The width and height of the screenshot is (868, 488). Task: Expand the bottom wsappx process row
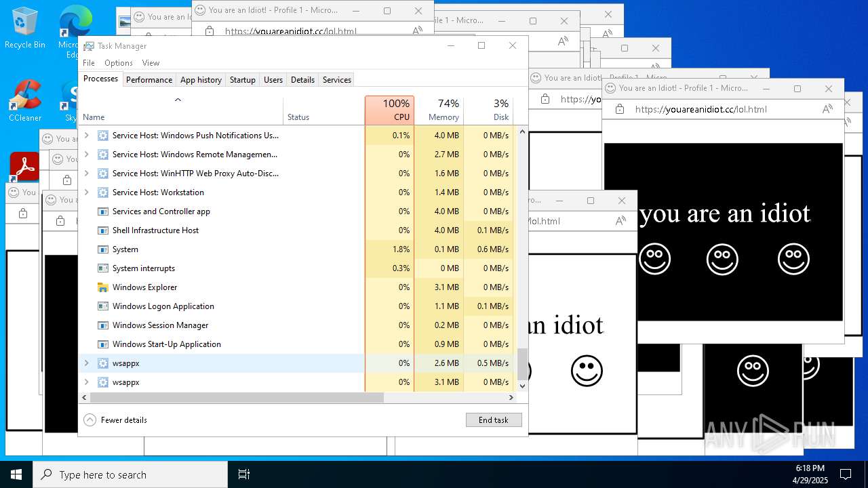pyautogui.click(x=86, y=382)
